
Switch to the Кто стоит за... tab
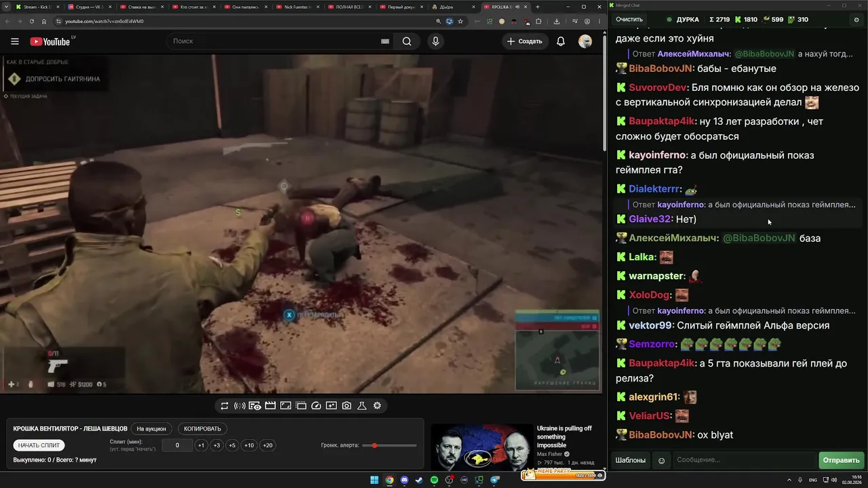pyautogui.click(x=193, y=7)
